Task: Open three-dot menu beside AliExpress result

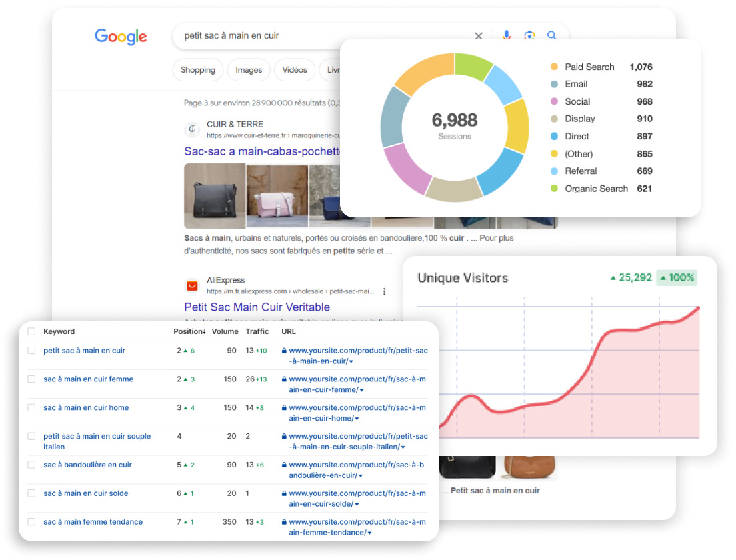Action: 385,291
